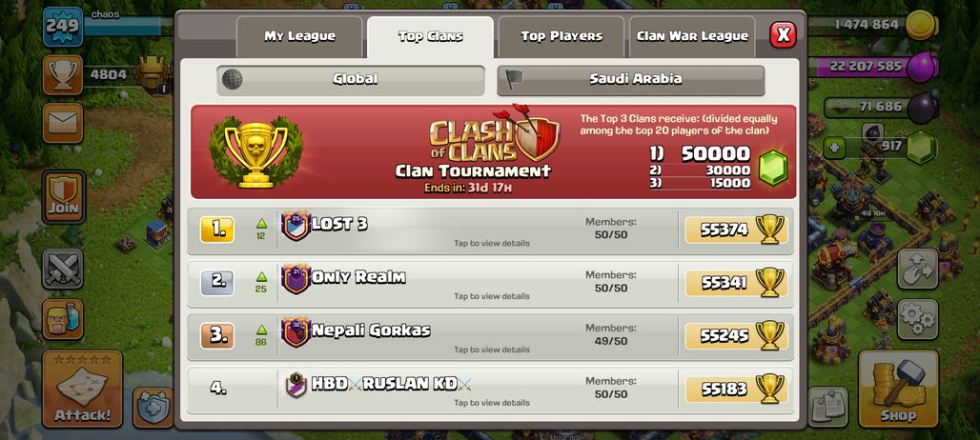
Task: View Nepali Gorkas clan details
Action: 491,337
